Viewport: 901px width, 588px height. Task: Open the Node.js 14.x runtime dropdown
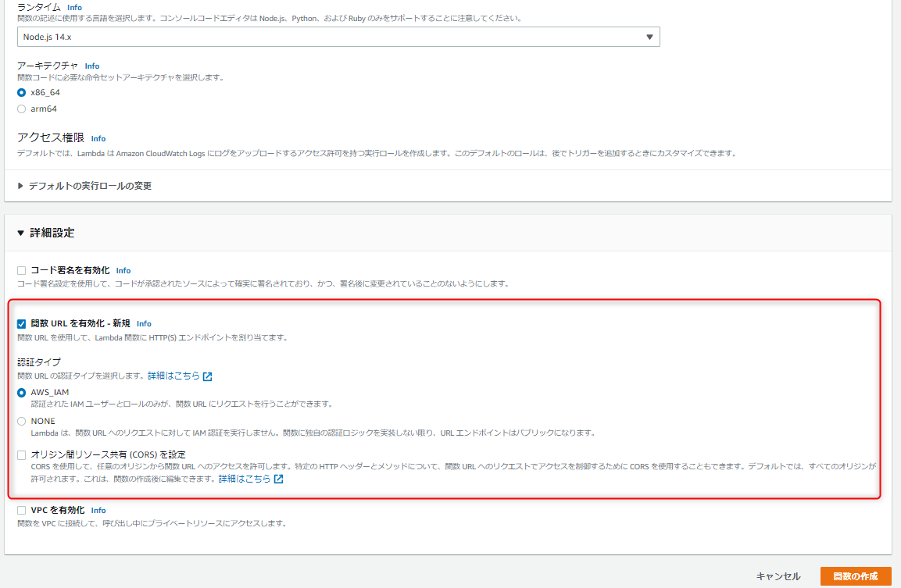(339, 36)
